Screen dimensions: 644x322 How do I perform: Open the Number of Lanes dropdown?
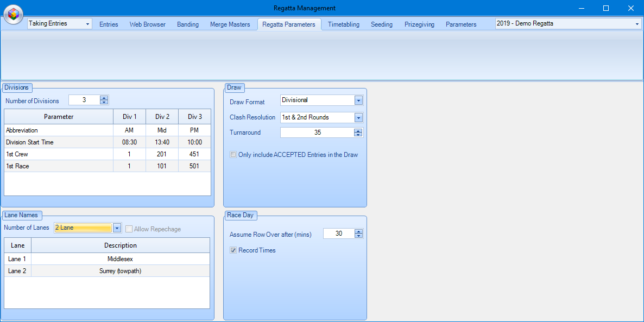coord(117,228)
